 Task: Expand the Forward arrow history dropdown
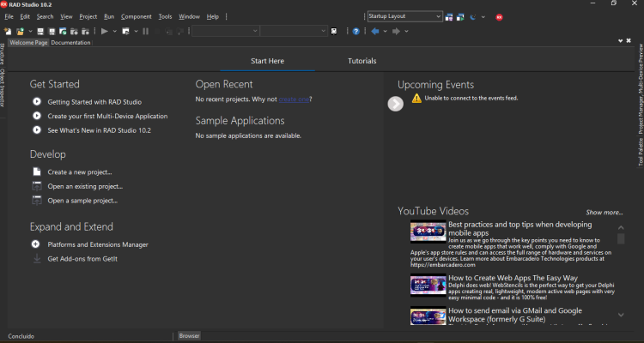tap(407, 31)
